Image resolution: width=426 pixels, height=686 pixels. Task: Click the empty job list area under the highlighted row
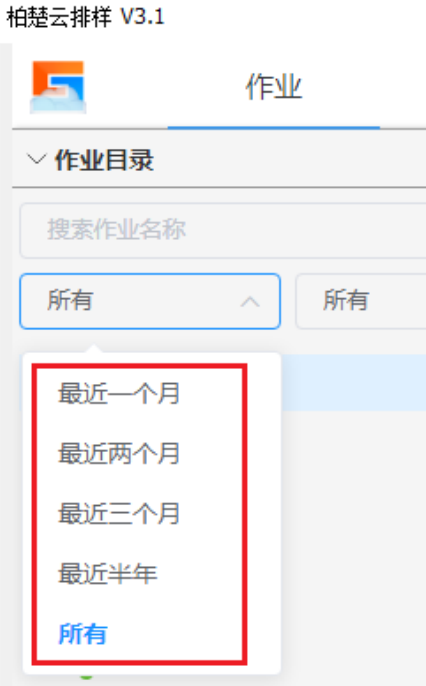tap(353, 547)
